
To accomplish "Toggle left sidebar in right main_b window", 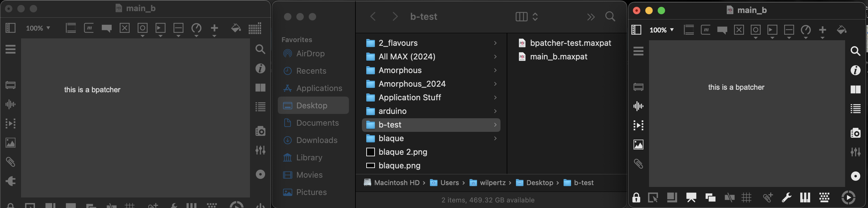I will click(636, 30).
